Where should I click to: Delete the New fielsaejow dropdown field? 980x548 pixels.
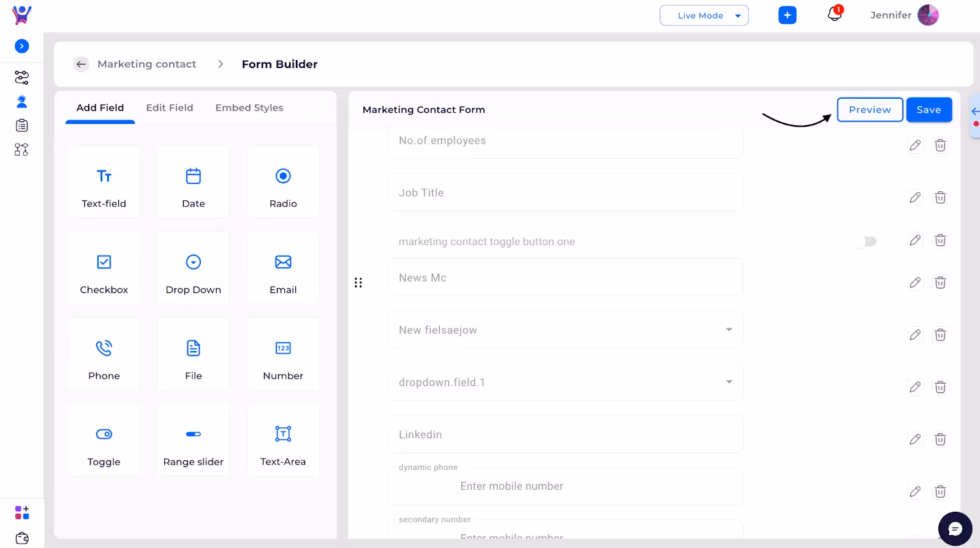[x=940, y=335]
